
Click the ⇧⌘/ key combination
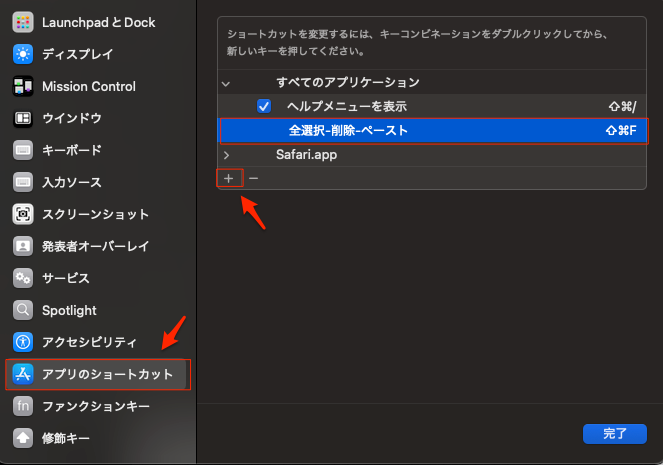622,106
